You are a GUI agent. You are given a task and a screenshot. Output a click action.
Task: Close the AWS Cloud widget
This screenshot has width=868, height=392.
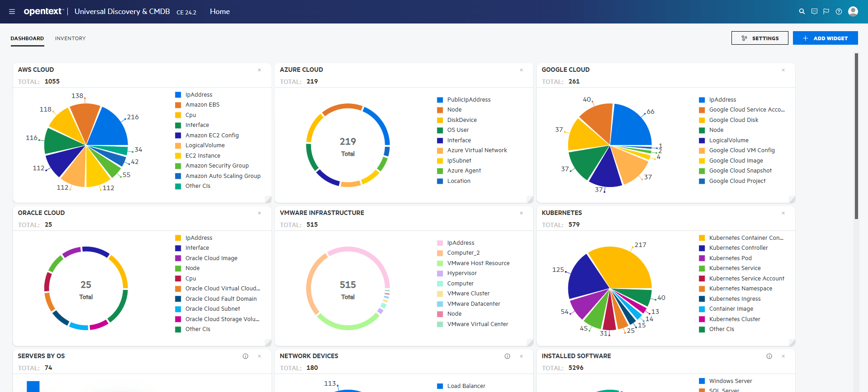pos(259,70)
